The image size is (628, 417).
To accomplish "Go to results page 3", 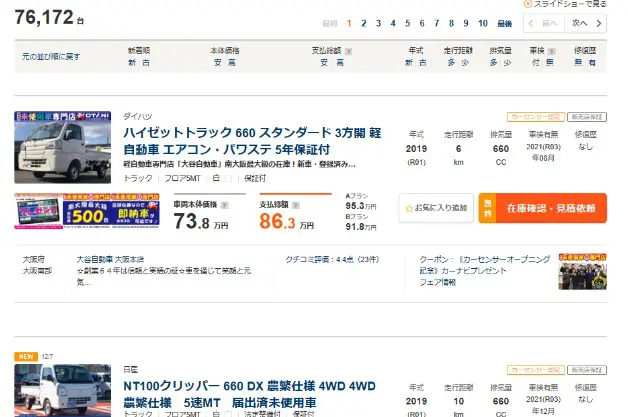I will (x=378, y=24).
